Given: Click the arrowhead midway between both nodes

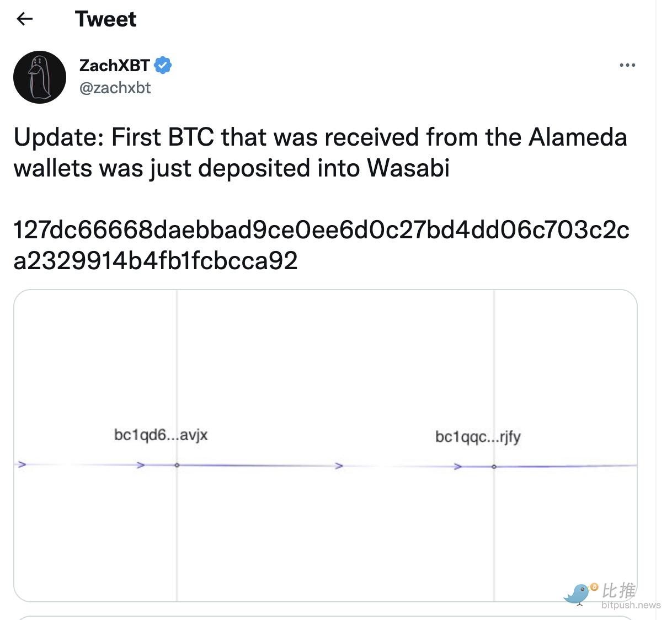Looking at the screenshot, I should click(339, 466).
